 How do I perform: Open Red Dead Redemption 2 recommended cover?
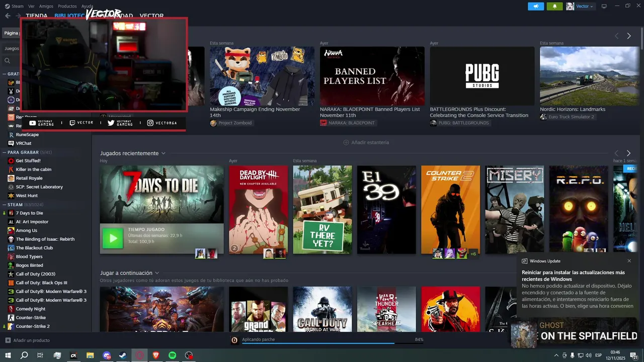click(x=450, y=309)
